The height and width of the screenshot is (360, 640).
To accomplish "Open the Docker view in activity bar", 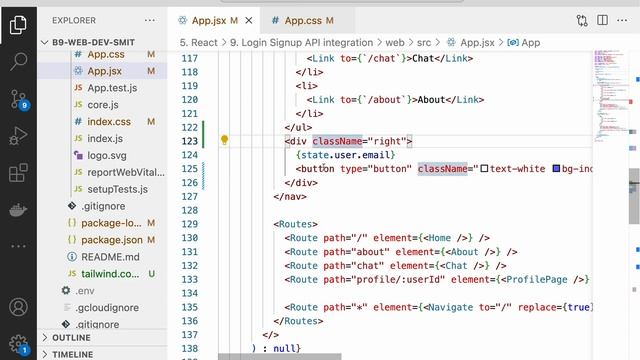I will (x=18, y=210).
